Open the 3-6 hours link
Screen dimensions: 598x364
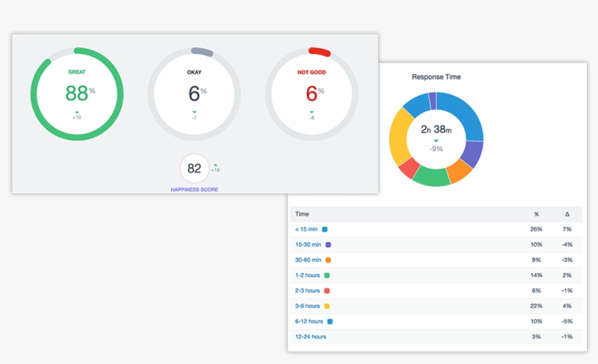pyautogui.click(x=307, y=306)
